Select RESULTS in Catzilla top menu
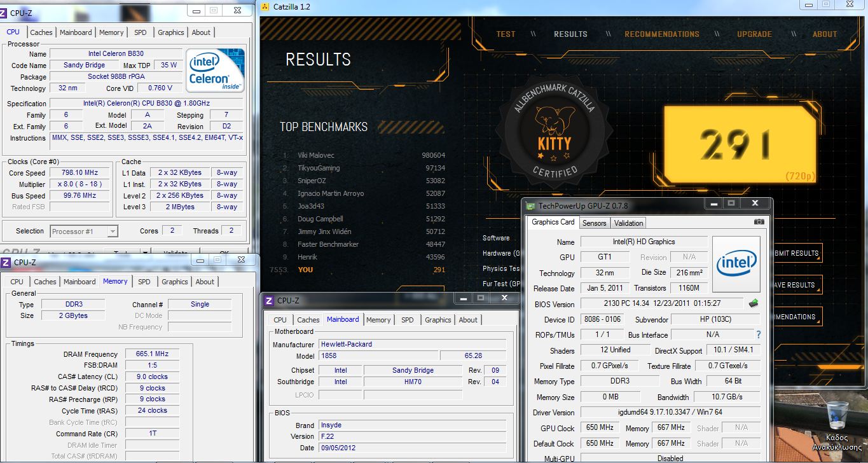 (x=570, y=34)
